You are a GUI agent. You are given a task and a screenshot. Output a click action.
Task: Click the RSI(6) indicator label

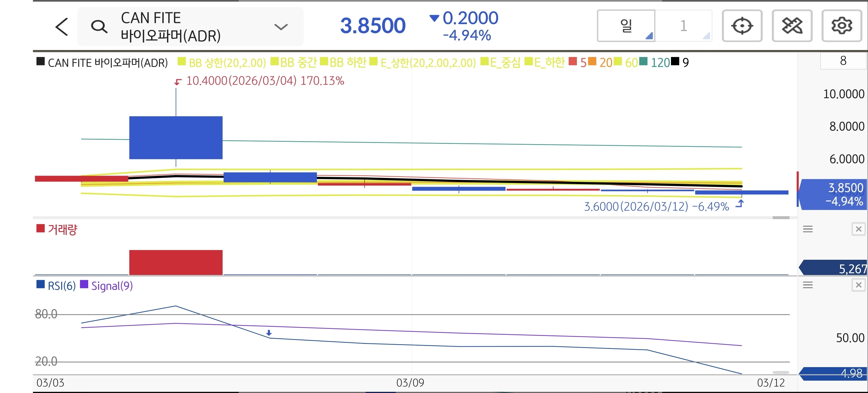pyautogui.click(x=61, y=286)
